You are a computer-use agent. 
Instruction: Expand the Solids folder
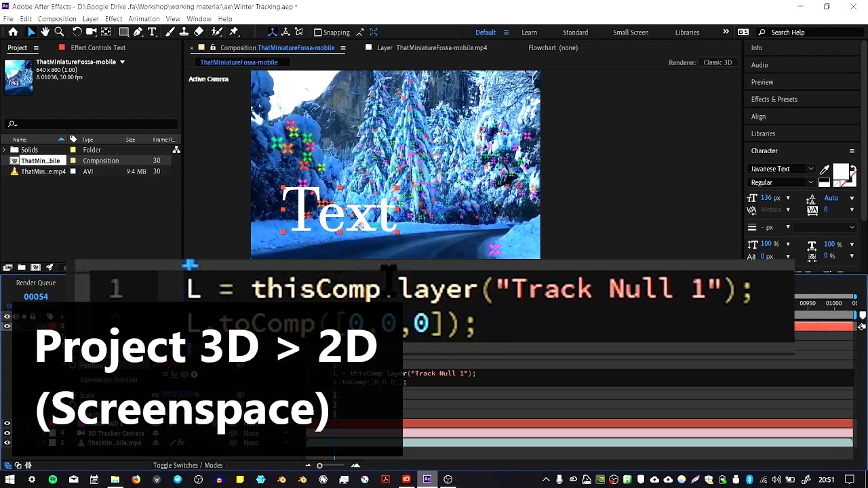click(x=5, y=150)
